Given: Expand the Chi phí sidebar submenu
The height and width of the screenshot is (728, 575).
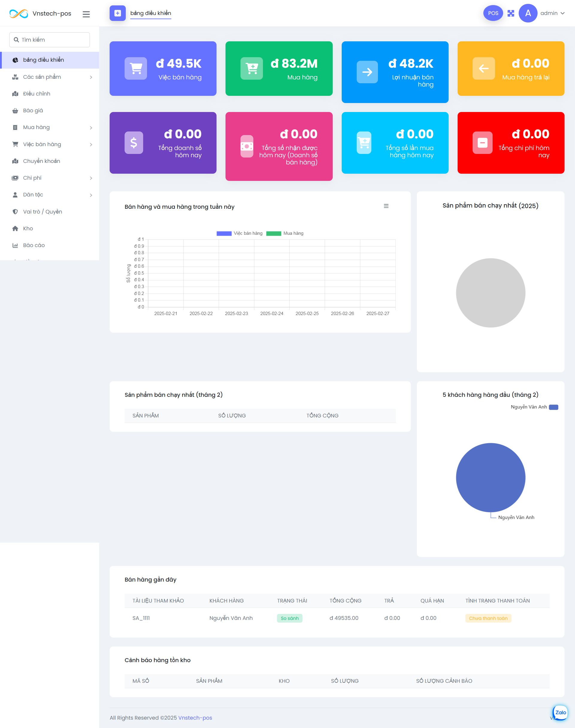Looking at the screenshot, I should pos(91,178).
